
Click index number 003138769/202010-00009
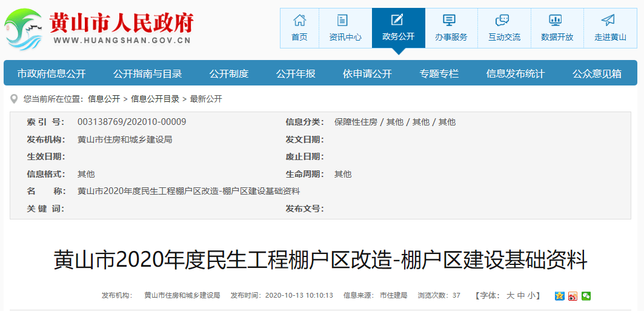click(x=132, y=122)
